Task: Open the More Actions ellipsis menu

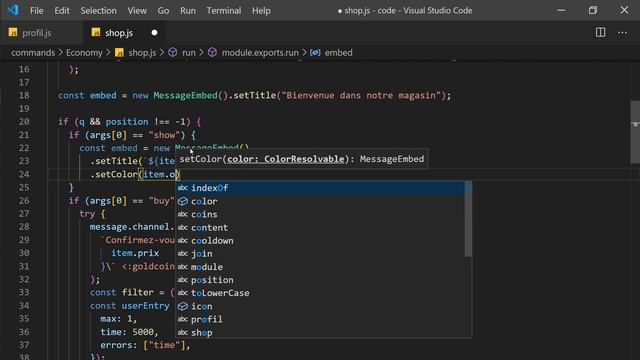Action: coord(622,32)
